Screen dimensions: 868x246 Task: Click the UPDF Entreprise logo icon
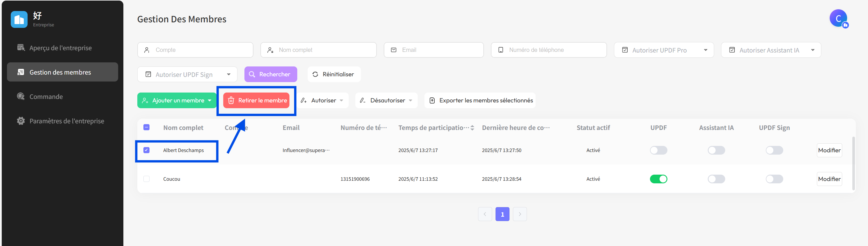pyautogui.click(x=19, y=19)
